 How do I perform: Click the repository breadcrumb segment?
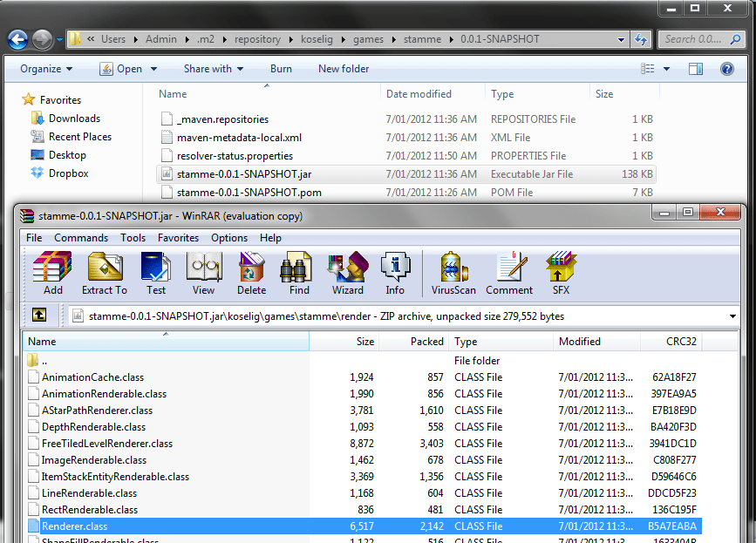click(x=257, y=39)
